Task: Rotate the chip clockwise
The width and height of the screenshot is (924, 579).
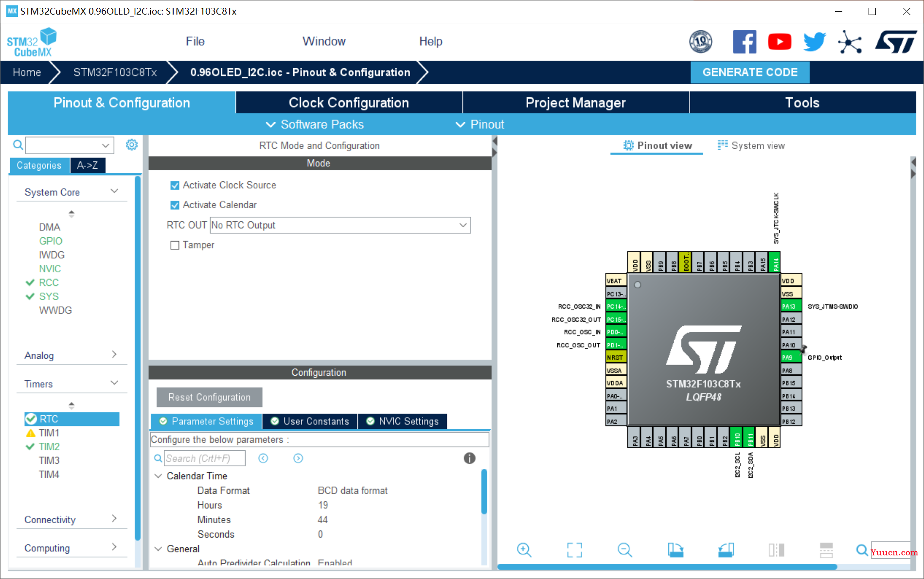Action: [675, 550]
